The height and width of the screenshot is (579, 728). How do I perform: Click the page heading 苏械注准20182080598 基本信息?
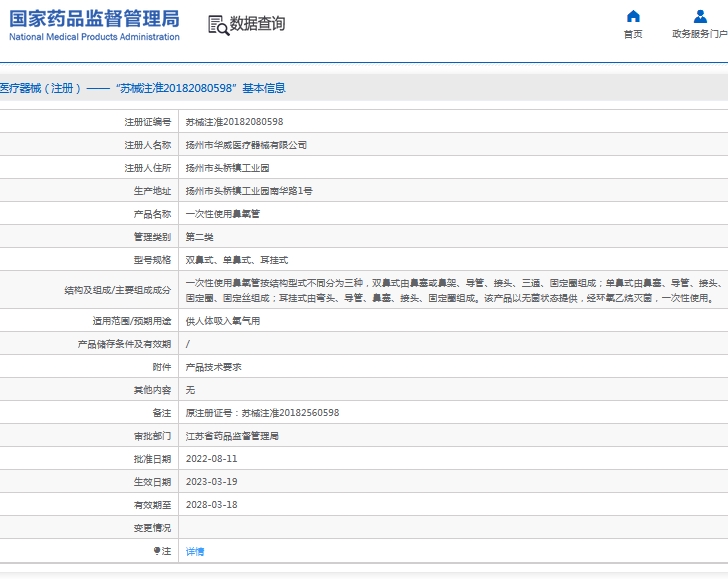143,88
